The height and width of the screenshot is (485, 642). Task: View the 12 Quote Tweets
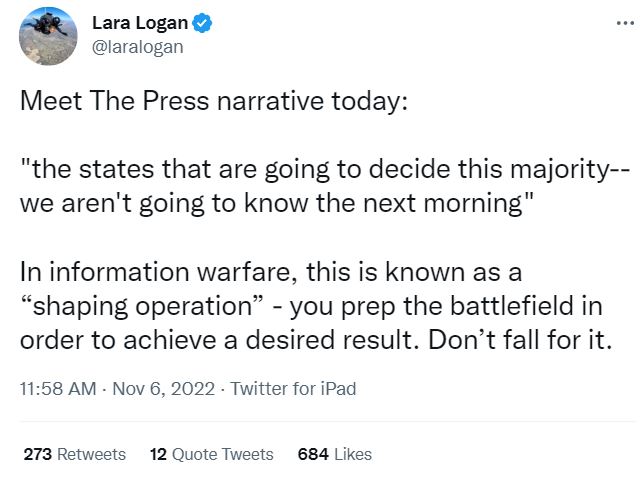pyautogui.click(x=211, y=453)
